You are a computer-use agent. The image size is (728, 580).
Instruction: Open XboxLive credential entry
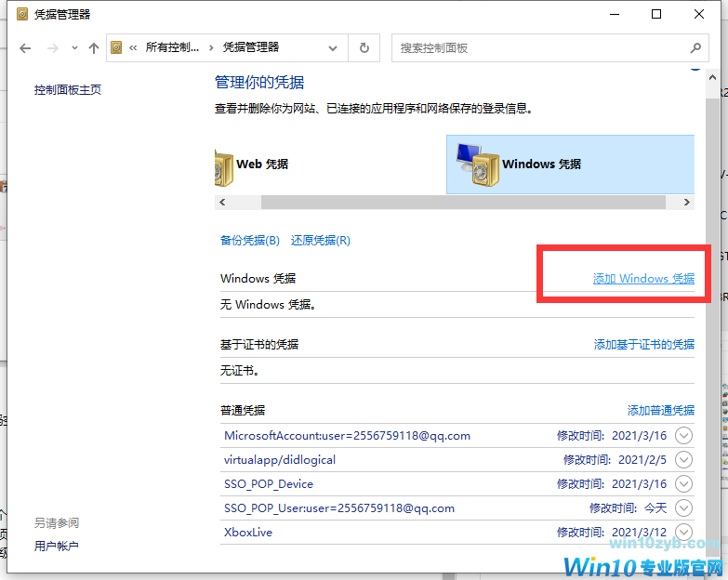(248, 533)
